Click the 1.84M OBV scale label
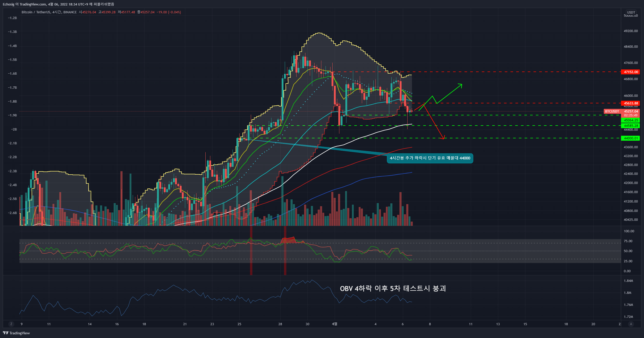Screen dimensions: 644x338 pyautogui.click(x=628, y=281)
